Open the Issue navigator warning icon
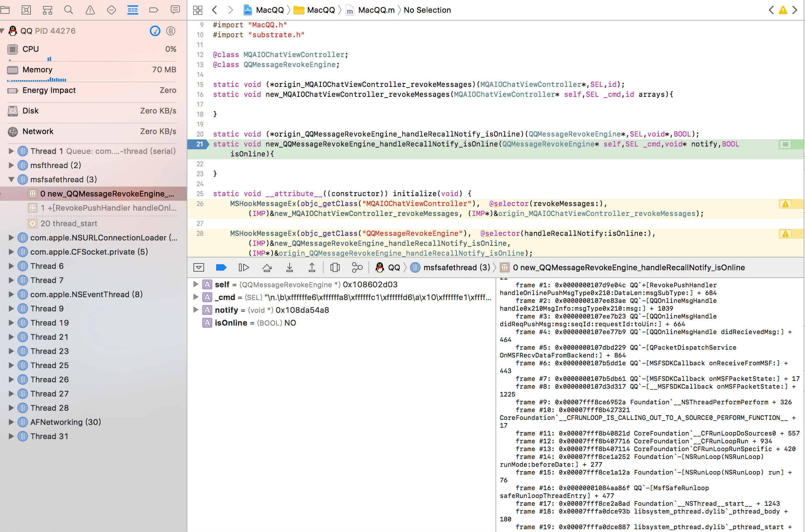 pyautogui.click(x=90, y=10)
